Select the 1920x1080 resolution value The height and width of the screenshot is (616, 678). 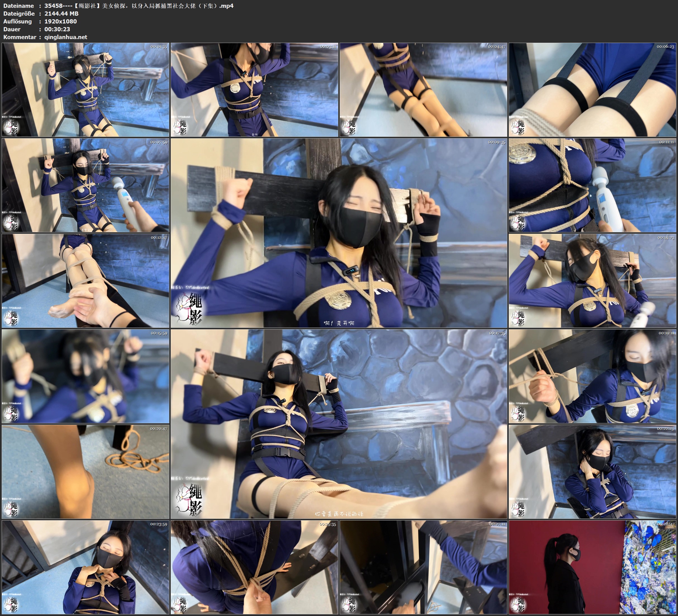[x=61, y=21]
